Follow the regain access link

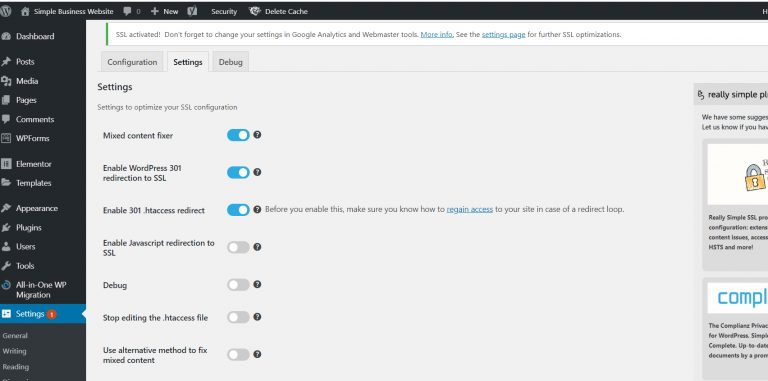470,209
